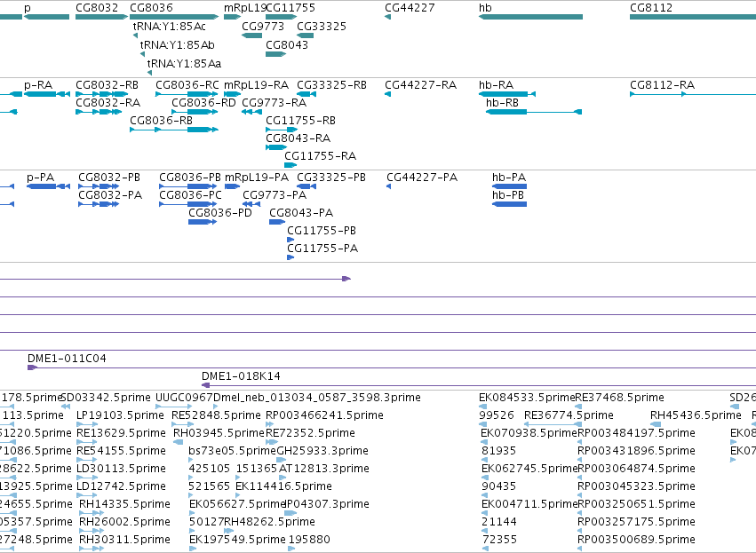Click the CG11755-RA transcript label
The image size is (756, 553).
320,156
